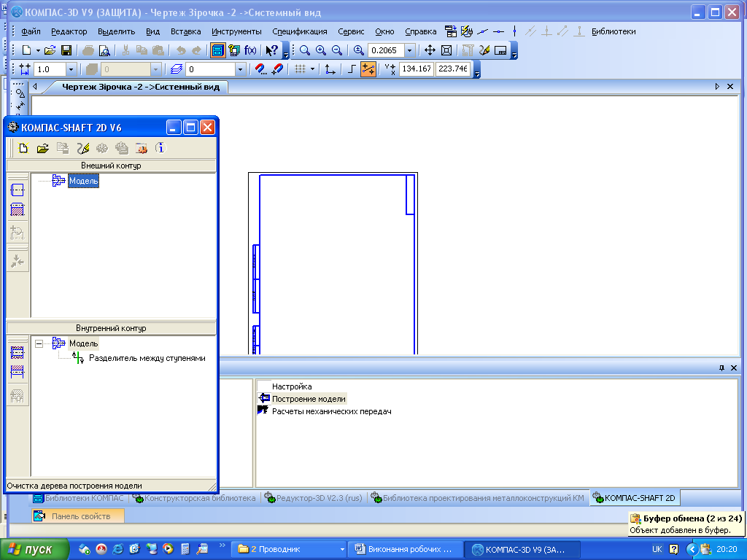
Task: Select Построение модели in the library list
Action: 309,399
